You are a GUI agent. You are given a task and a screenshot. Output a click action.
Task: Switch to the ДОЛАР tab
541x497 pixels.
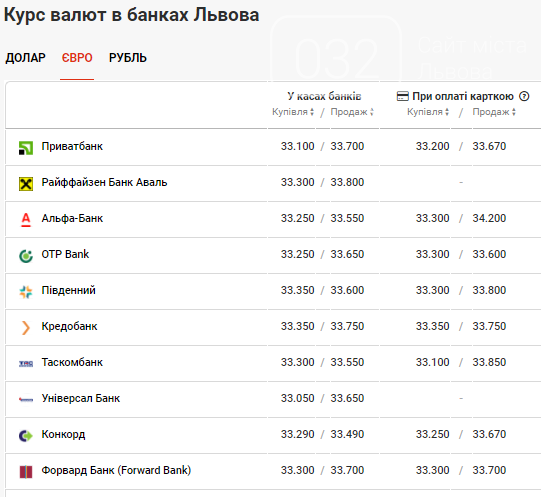(26, 58)
